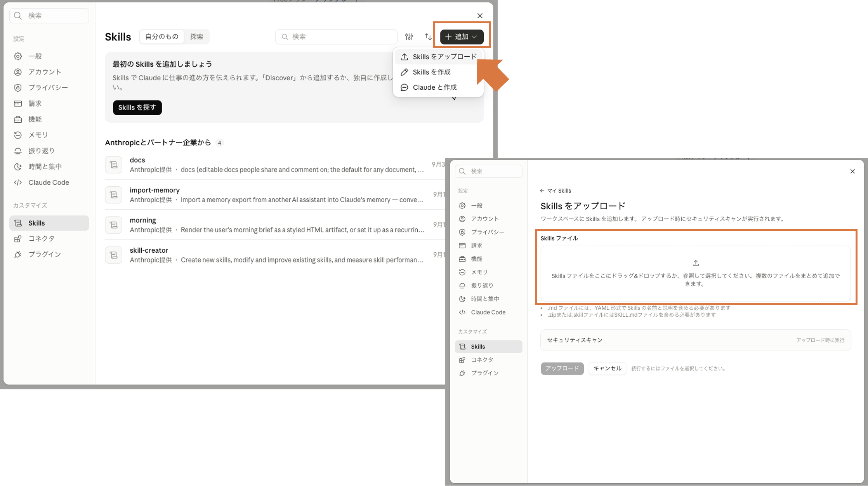868x486 pixels.
Task: Open プライバシー in right window sidebar
Action: point(488,232)
